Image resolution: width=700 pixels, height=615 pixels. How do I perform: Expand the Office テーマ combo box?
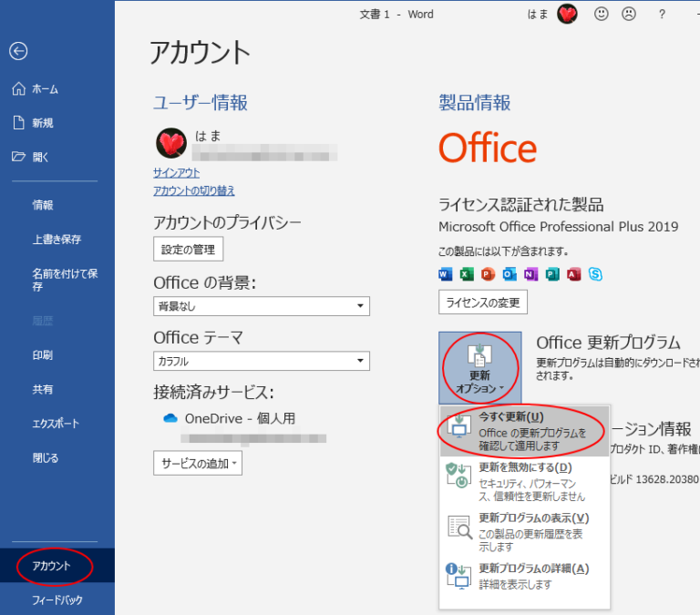tap(262, 361)
